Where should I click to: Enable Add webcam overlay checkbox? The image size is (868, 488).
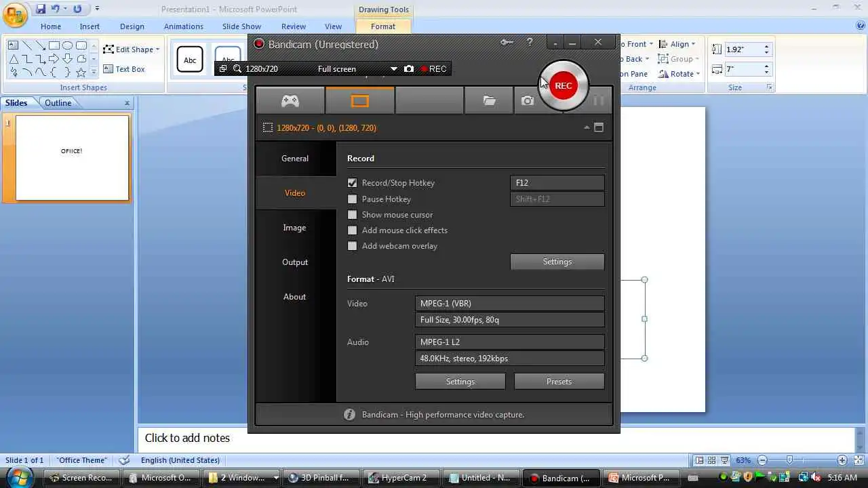pyautogui.click(x=352, y=246)
